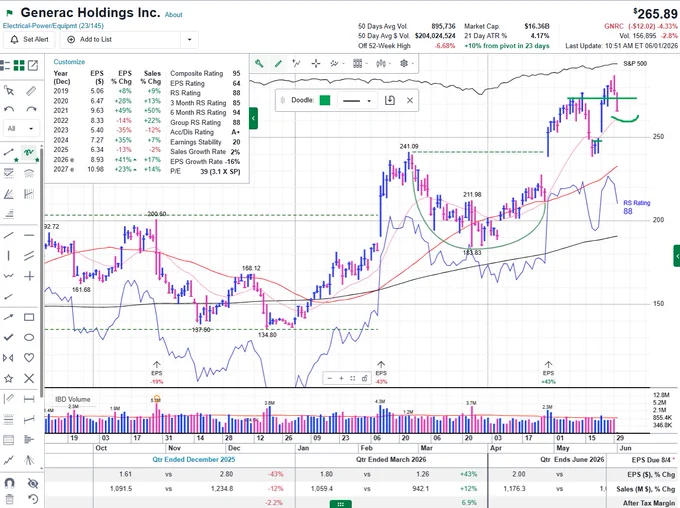Grab the Doodle toolbar drag handle
Image resolution: width=680 pixels, height=508 pixels.
(x=283, y=101)
